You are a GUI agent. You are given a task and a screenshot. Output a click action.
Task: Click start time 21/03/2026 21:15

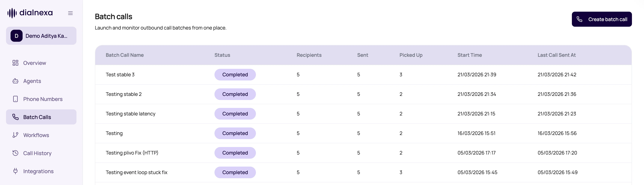[476, 114]
